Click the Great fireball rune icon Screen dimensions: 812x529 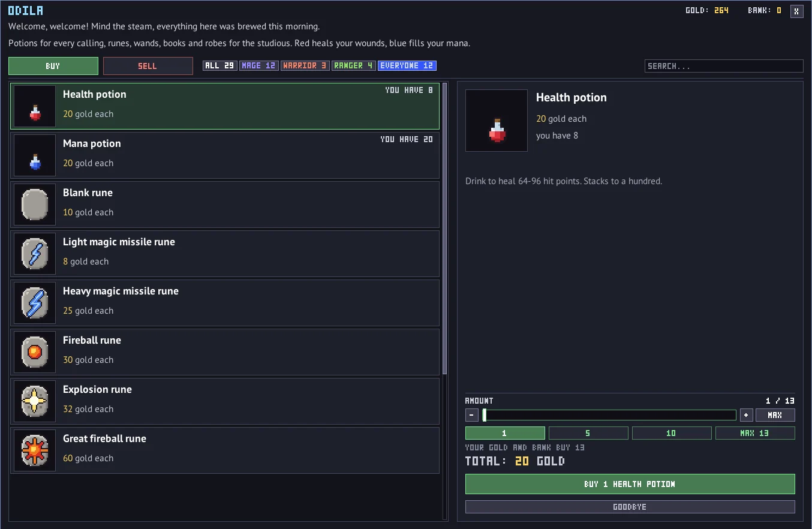35,450
